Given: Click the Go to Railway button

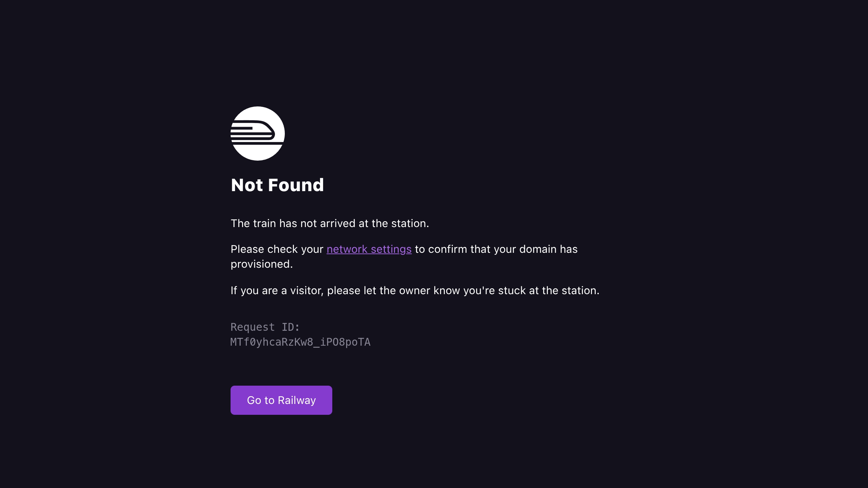Looking at the screenshot, I should (281, 400).
